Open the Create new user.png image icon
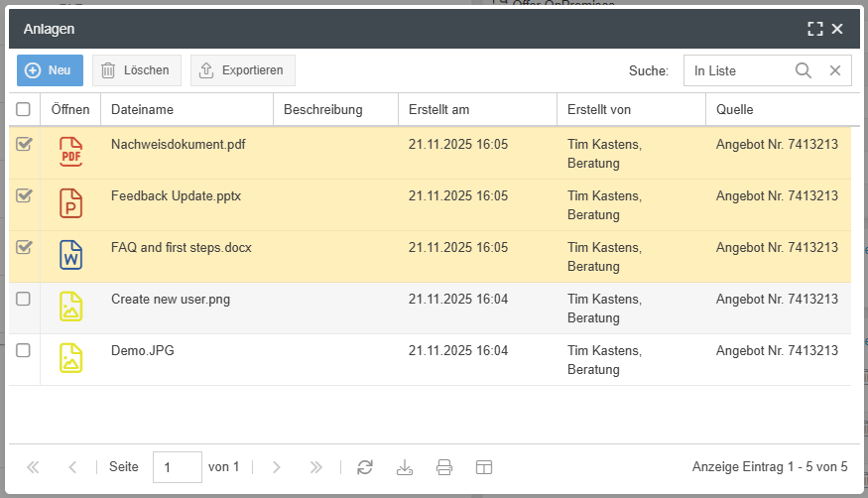 [70, 307]
